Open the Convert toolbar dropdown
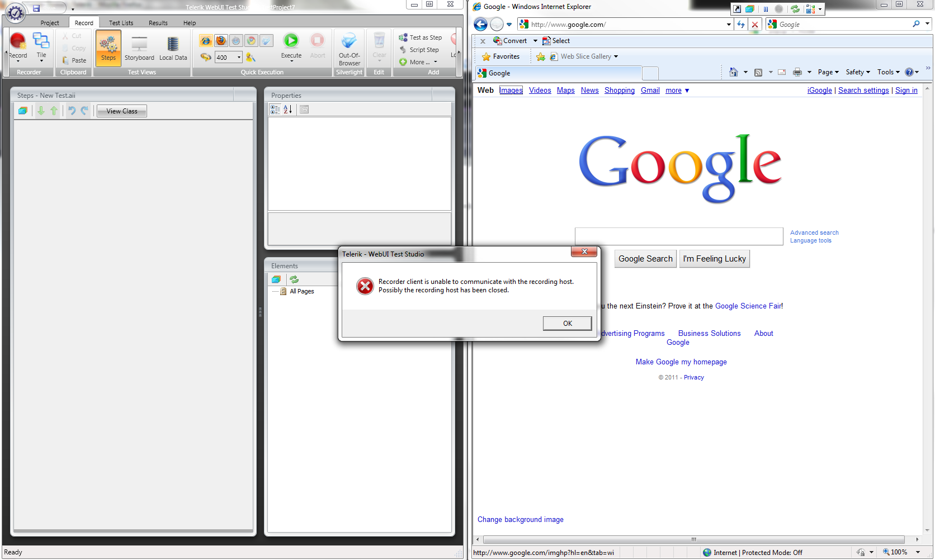935x560 pixels. [x=535, y=41]
